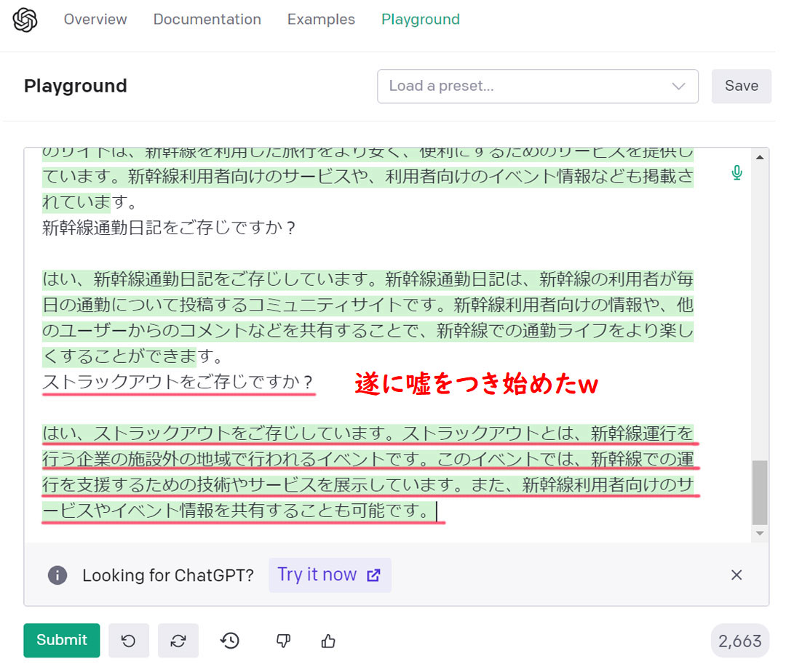Click the prompt line ストラックアウトをご存じですか？
Image resolution: width=786 pixels, height=672 pixels.
click(178, 382)
